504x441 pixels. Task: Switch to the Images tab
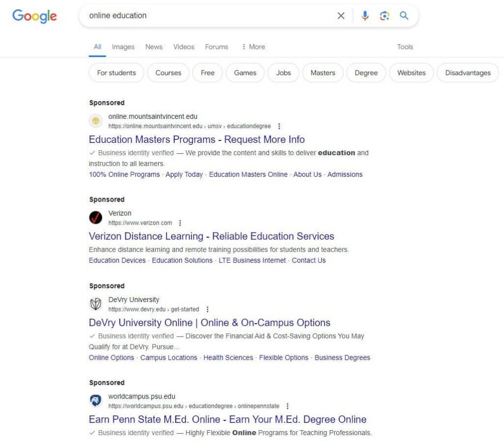(x=123, y=47)
